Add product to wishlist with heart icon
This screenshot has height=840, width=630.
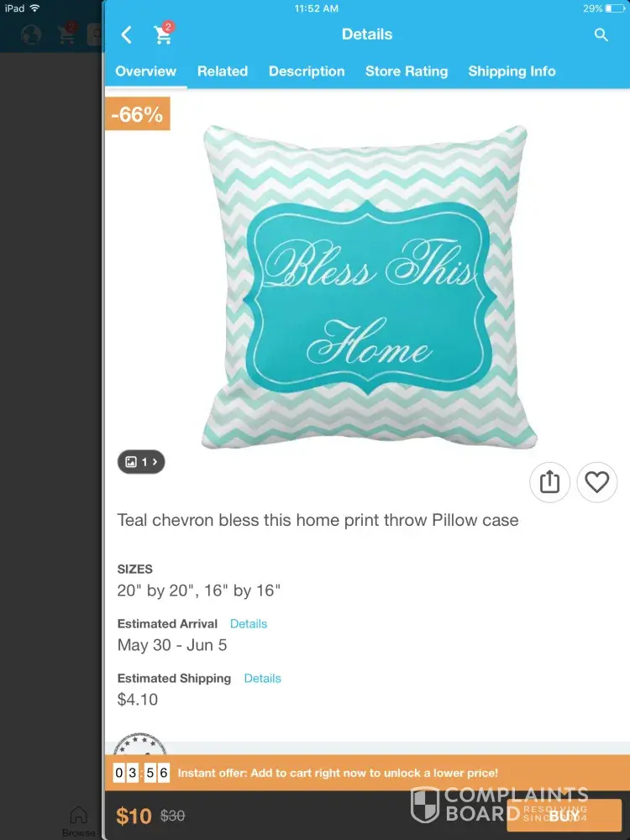pyautogui.click(x=596, y=482)
